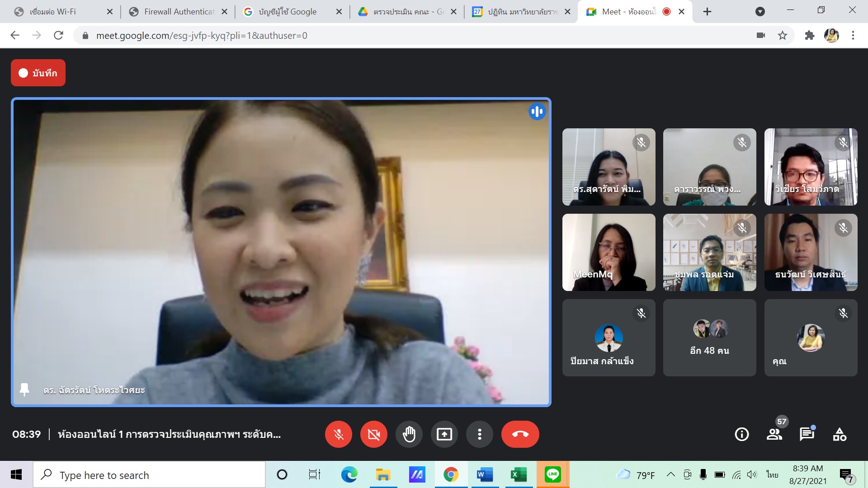Viewport: 868px width, 488px height.
Task: Click the Present now screen share icon
Action: [444, 434]
